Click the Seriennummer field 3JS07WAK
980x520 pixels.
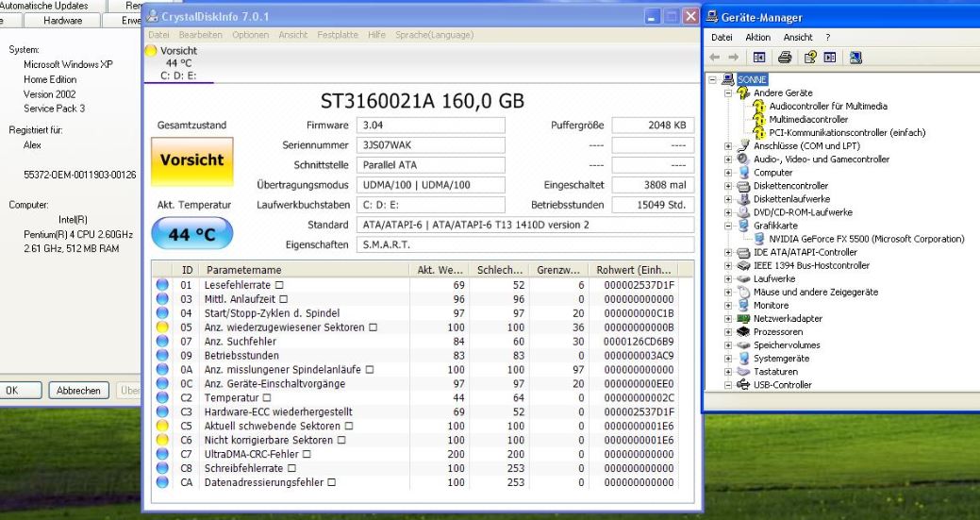click(x=431, y=145)
